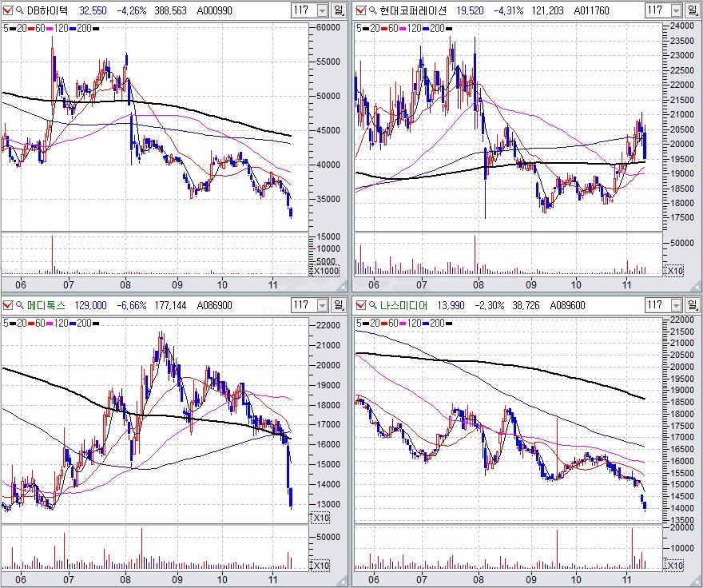Open stock search next to 현대코퍼레이션
This screenshot has height=588, width=703.
coord(371,11)
